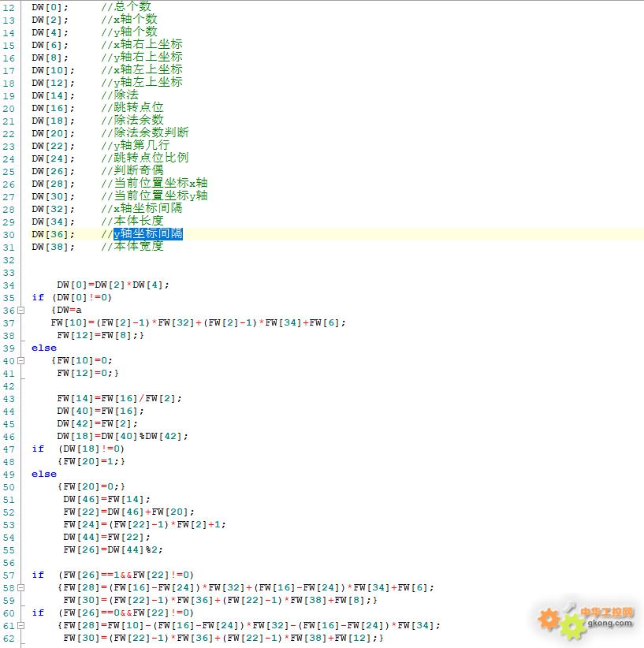Click the statement '{FW[10]=0;'
This screenshot has width=644, height=648.
[82, 360]
